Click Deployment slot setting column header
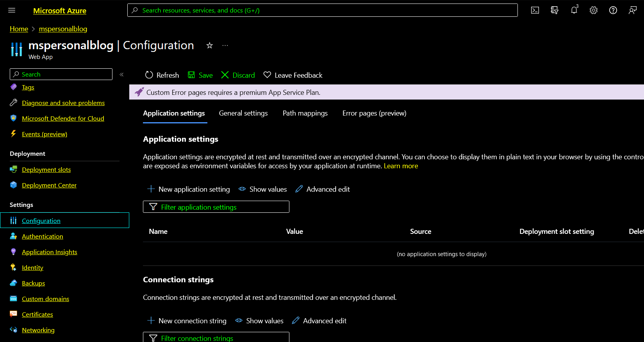Viewport: 644px width, 342px height. click(x=557, y=232)
